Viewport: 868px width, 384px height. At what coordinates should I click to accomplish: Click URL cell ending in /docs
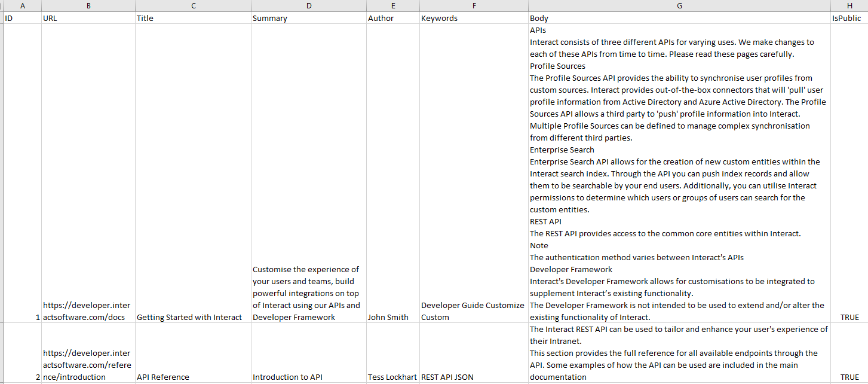point(88,173)
